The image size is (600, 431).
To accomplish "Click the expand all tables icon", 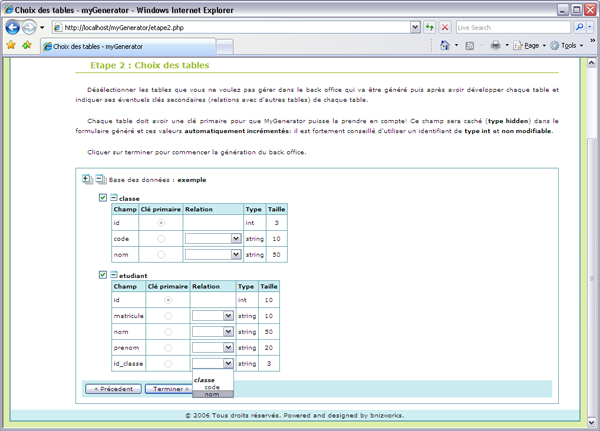I will pos(86,179).
